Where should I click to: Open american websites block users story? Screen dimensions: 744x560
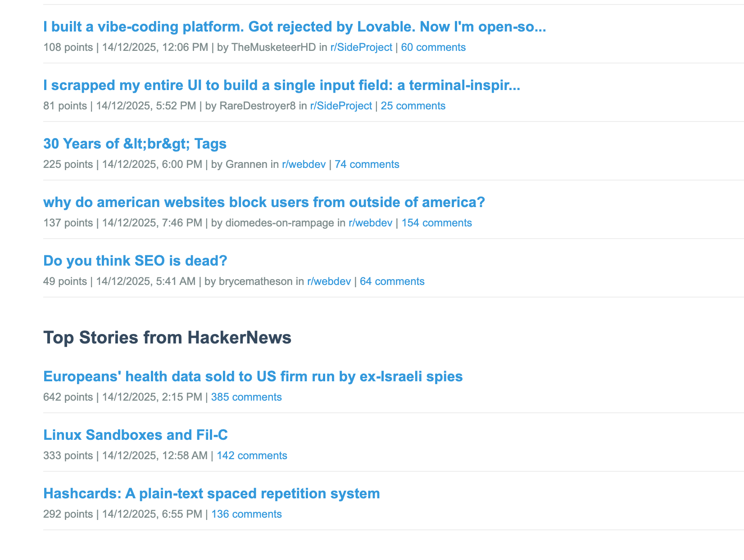(x=264, y=202)
